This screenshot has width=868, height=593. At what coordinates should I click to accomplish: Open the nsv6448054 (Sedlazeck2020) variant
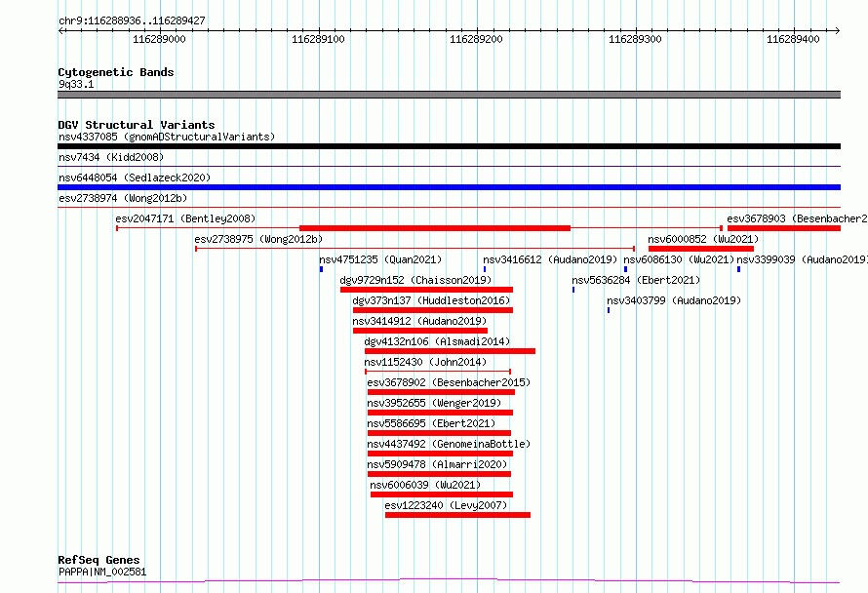tap(135, 178)
